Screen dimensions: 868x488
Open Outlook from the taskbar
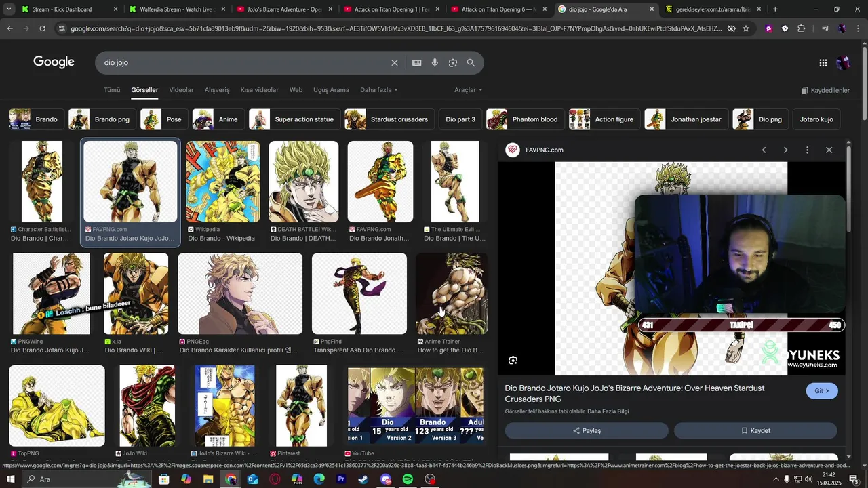point(252,479)
